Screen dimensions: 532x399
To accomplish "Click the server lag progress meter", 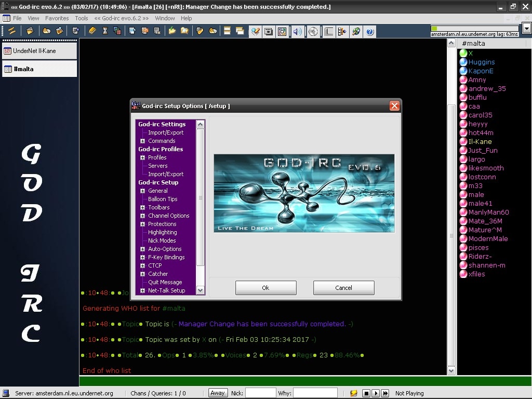I will [x=474, y=28].
